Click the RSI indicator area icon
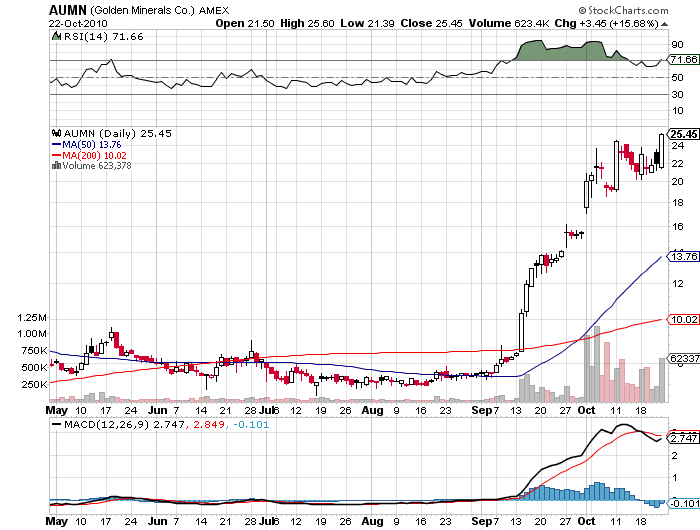This screenshot has height=530, width=700. coord(56,36)
